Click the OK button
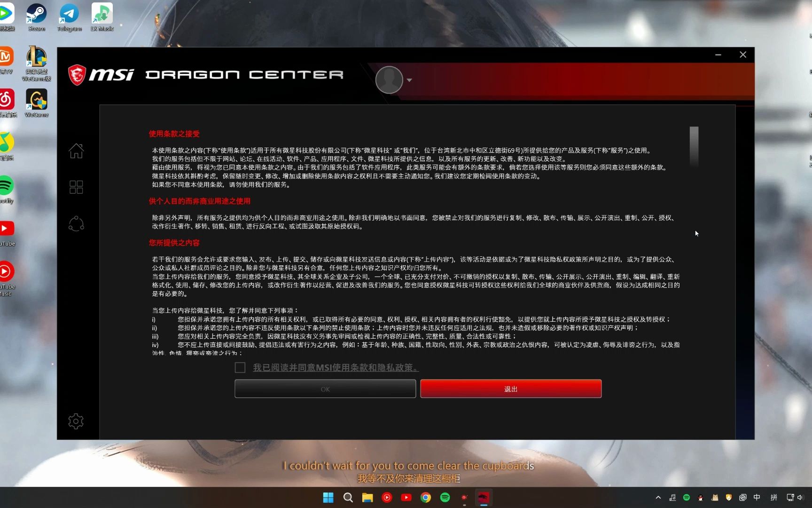This screenshot has width=812, height=508. click(325, 389)
